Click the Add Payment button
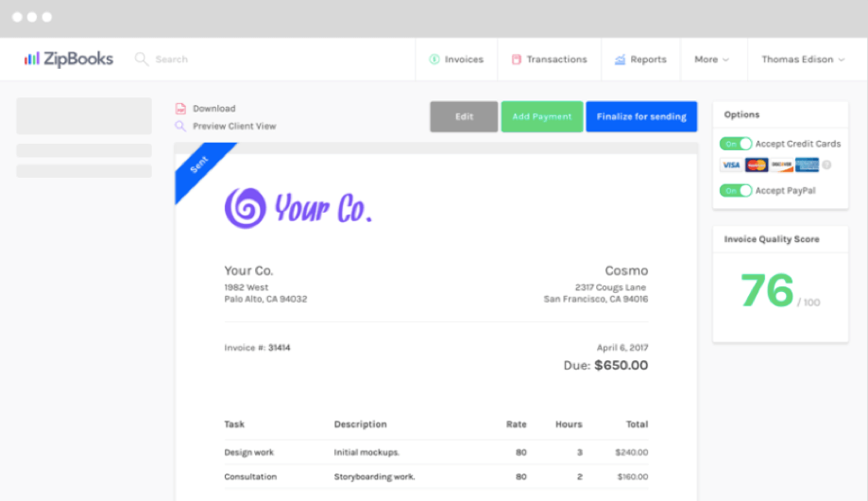The width and height of the screenshot is (868, 501). point(542,116)
